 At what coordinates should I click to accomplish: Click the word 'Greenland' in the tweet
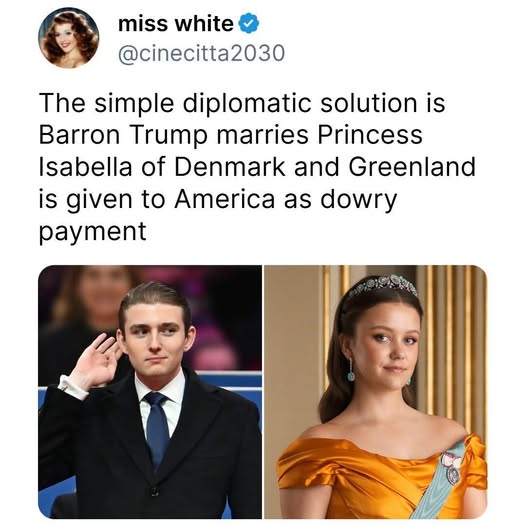point(412,167)
